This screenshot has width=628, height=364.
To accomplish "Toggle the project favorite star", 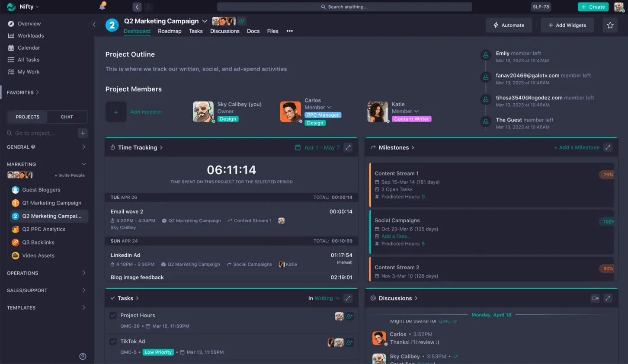I will pos(610,25).
